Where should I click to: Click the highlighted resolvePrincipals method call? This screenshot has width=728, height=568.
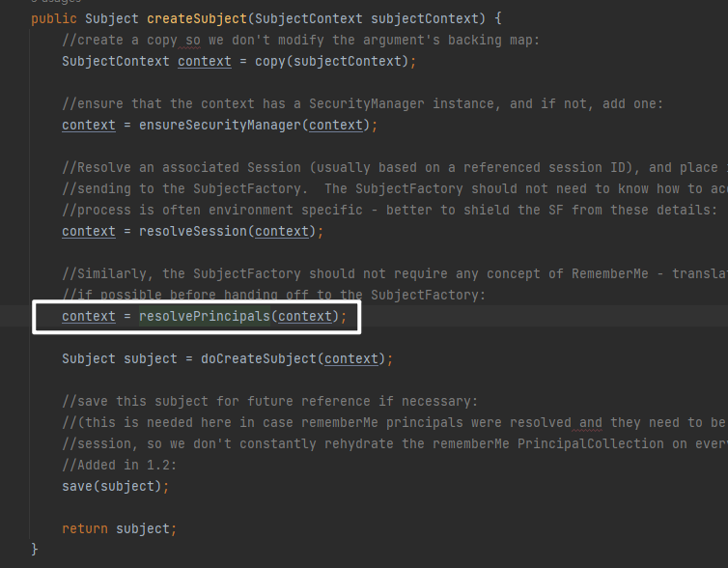pyautogui.click(x=205, y=316)
